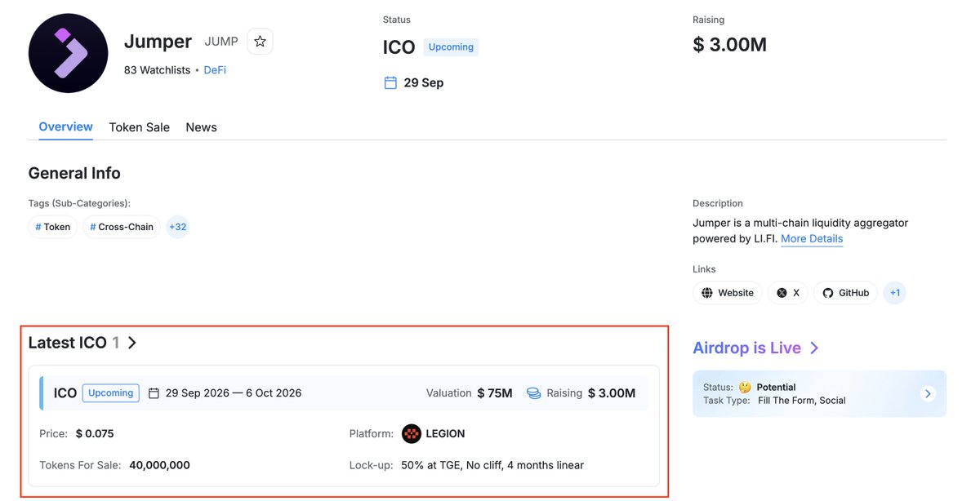Screen dimensions: 980x501
Task: Open the Website link button
Action: (728, 293)
